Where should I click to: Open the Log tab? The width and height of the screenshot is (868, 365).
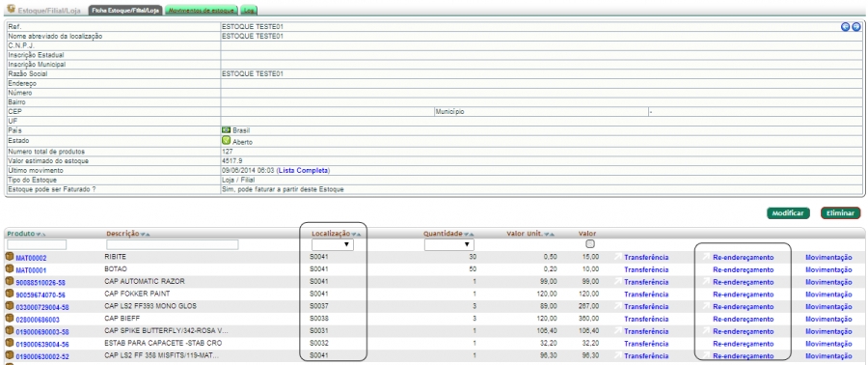point(249,11)
